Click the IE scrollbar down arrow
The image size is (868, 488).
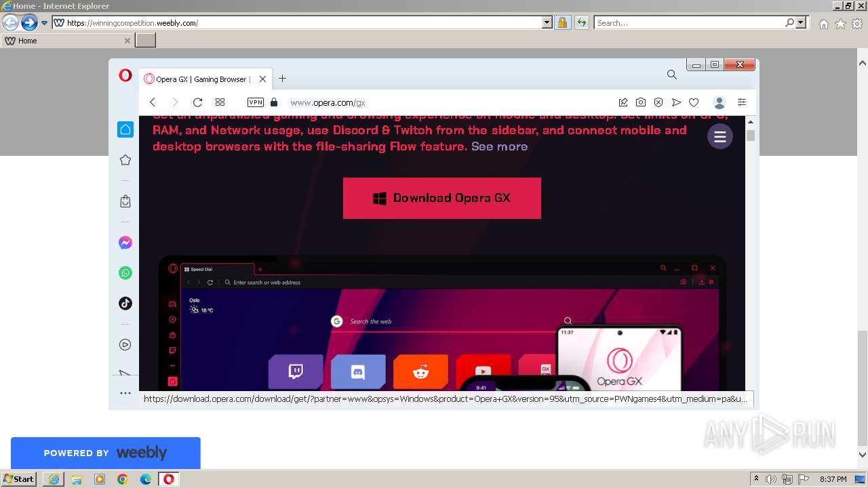863,455
